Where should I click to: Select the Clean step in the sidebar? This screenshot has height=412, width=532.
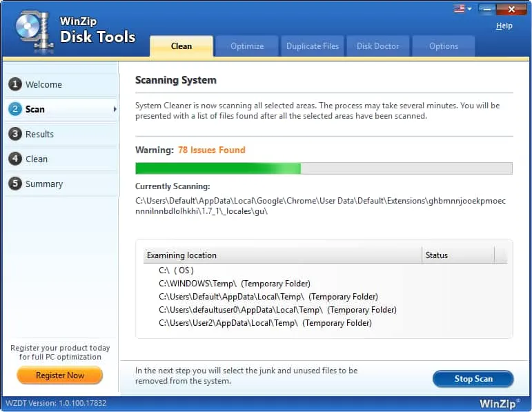pos(61,159)
